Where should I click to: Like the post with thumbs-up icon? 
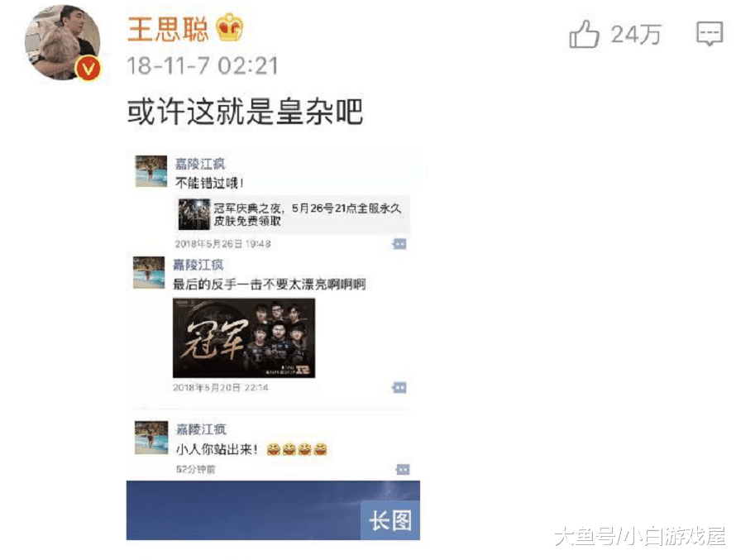coord(584,34)
